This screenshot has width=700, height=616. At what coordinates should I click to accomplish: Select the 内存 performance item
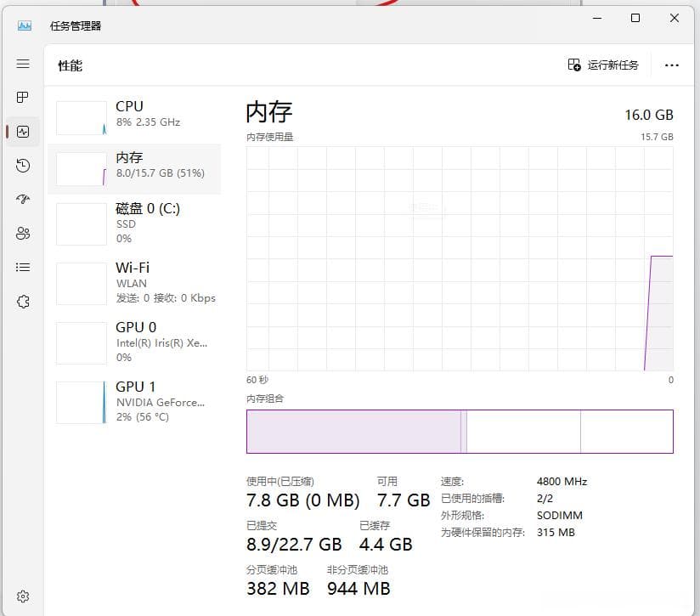pyautogui.click(x=134, y=169)
